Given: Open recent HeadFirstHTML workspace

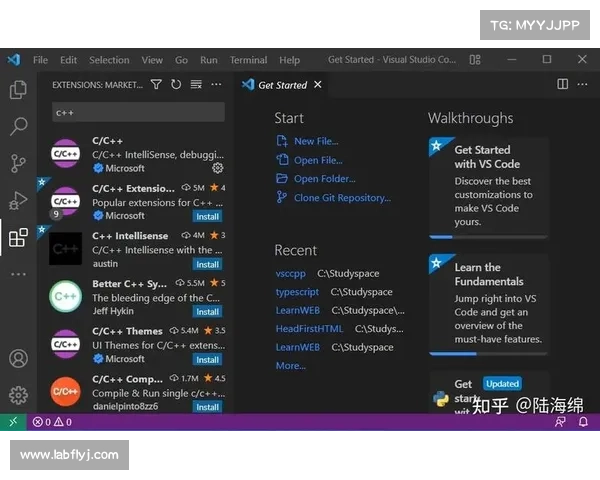Looking at the screenshot, I should [x=309, y=329].
